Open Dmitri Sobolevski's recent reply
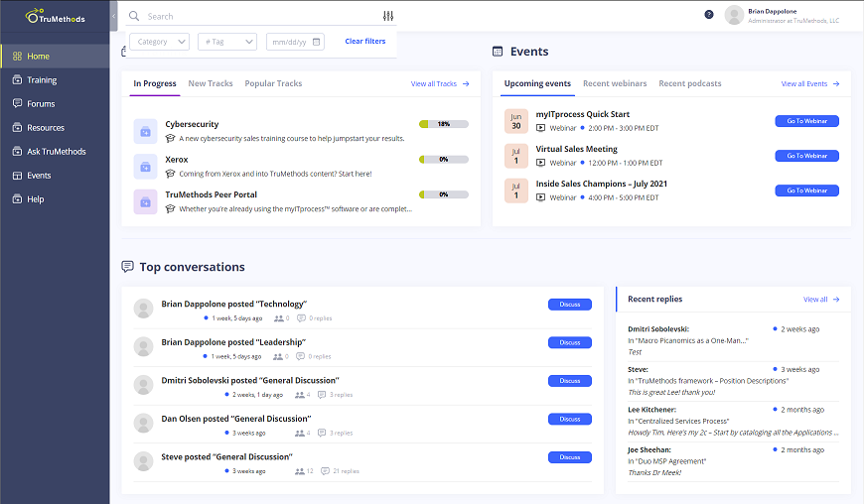The width and height of the screenshot is (864, 504). [733, 340]
